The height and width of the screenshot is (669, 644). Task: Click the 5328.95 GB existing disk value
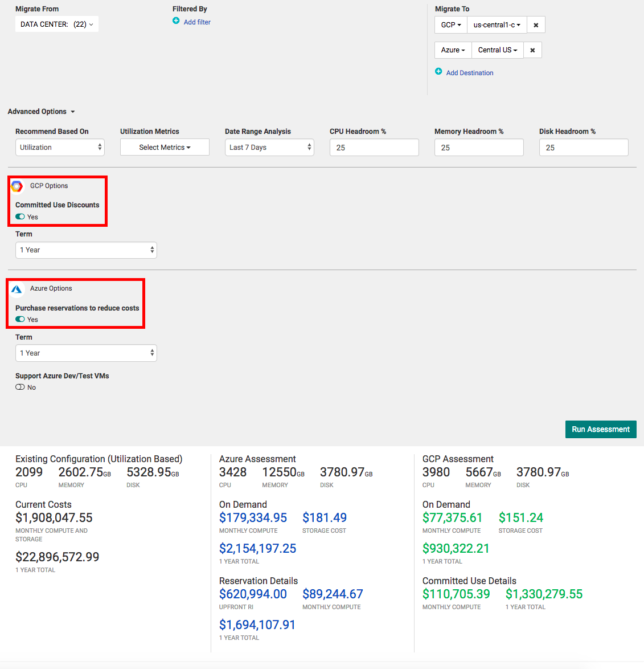tap(153, 472)
